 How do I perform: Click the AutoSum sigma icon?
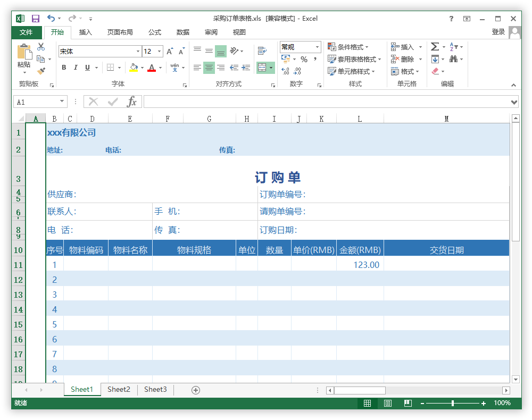435,47
